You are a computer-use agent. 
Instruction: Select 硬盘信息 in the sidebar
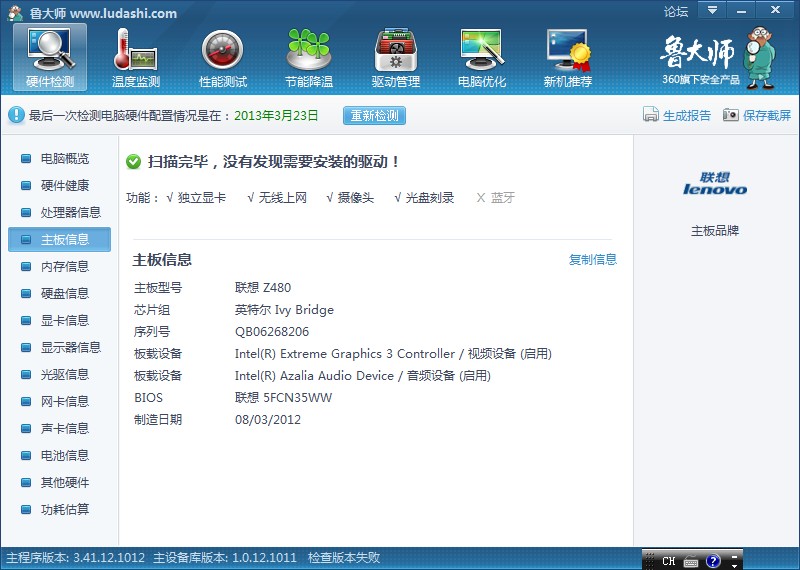click(59, 293)
